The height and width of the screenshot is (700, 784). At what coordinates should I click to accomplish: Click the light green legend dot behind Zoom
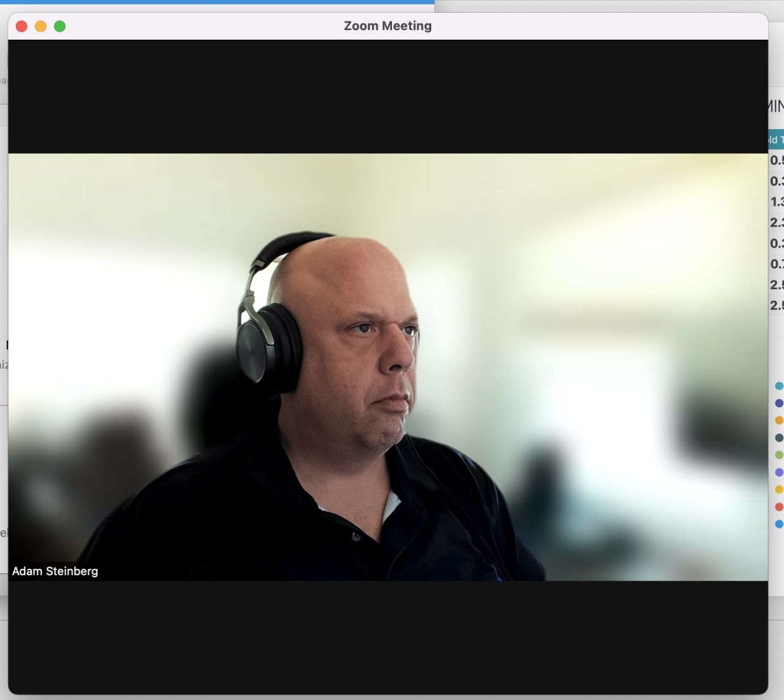click(779, 455)
